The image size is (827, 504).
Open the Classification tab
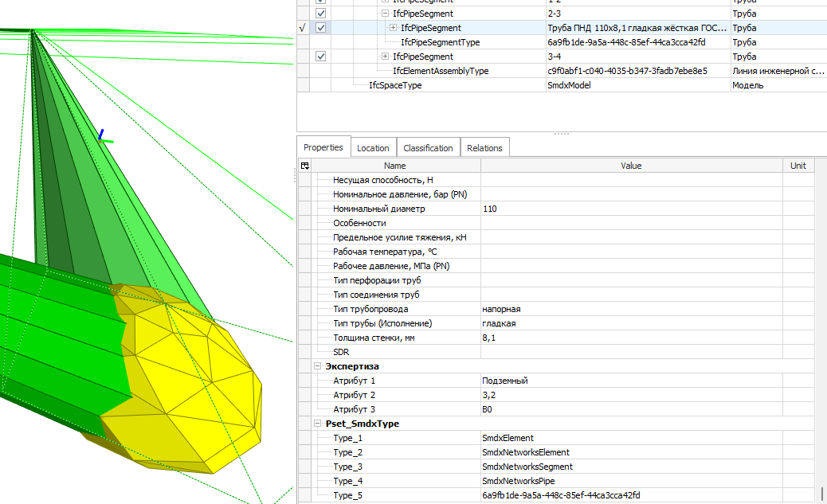click(x=428, y=148)
